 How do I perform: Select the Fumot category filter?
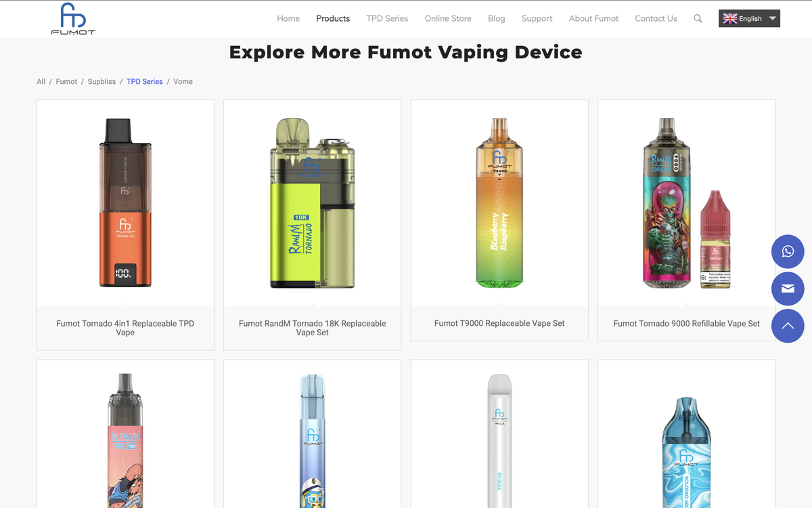coord(66,81)
